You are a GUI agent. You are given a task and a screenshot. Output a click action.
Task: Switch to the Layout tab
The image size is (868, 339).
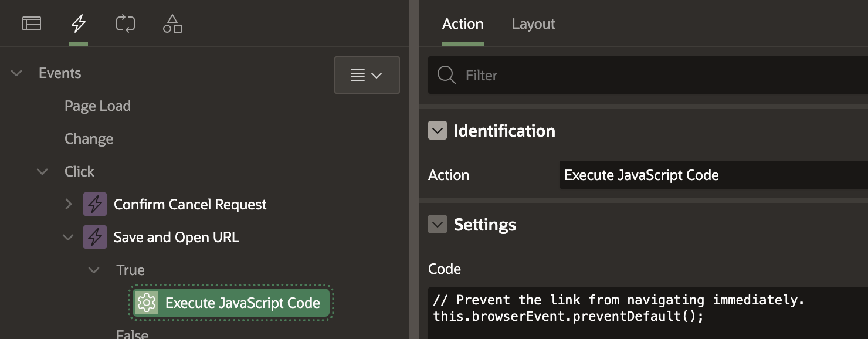point(533,24)
